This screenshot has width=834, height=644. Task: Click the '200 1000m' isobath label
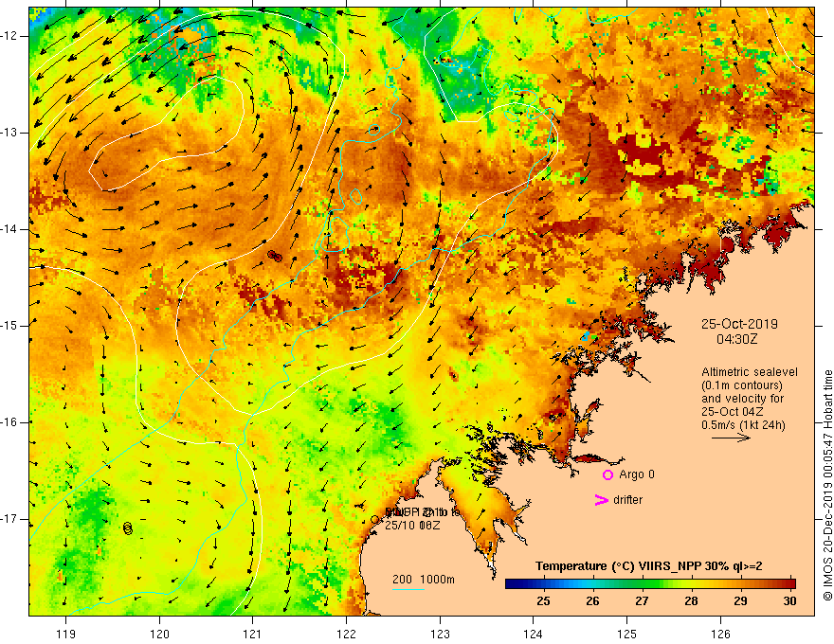424,580
